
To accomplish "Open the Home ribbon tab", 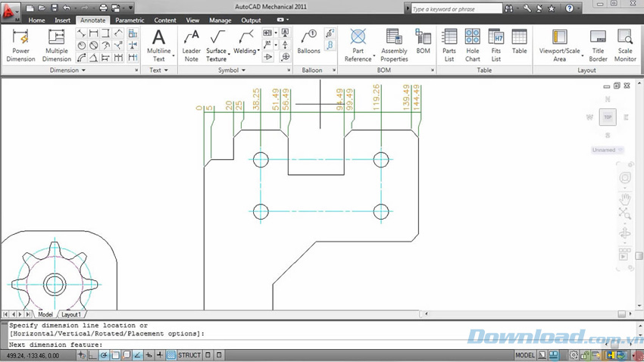I will [x=36, y=20].
